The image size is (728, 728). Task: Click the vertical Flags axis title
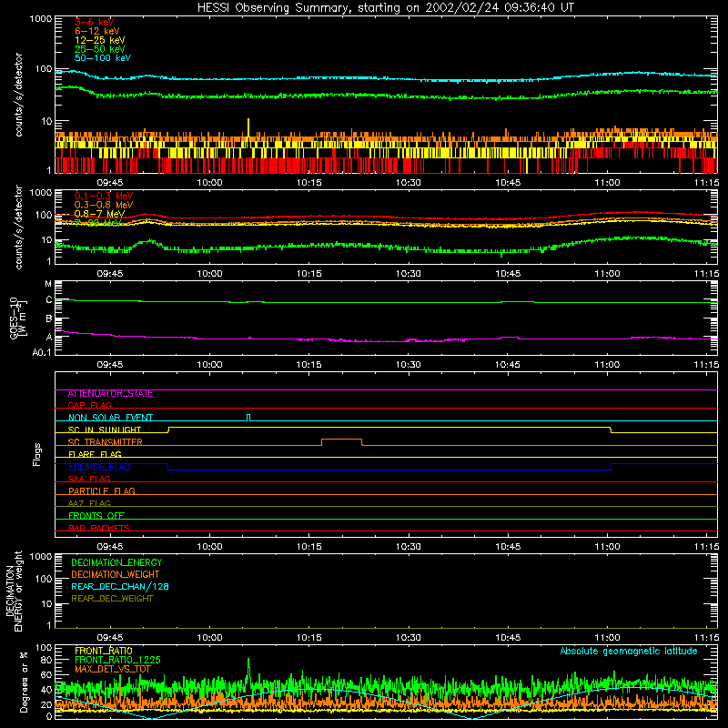[x=37, y=454]
